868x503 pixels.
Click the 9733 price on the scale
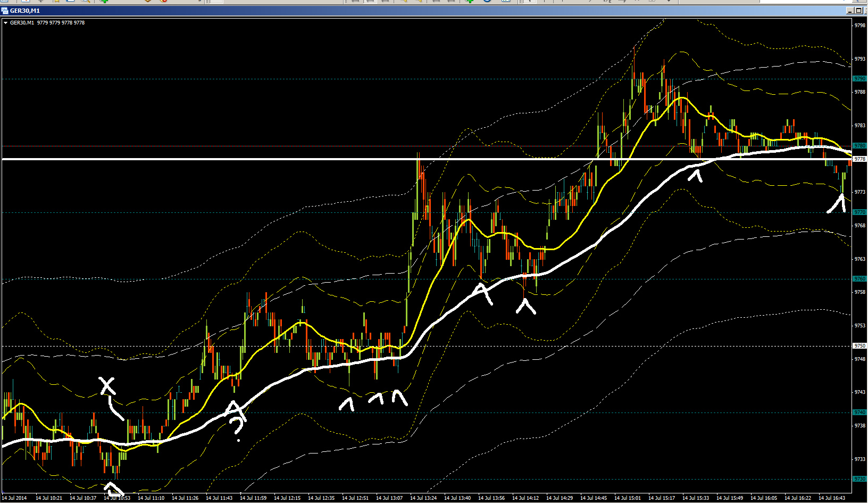(859, 459)
